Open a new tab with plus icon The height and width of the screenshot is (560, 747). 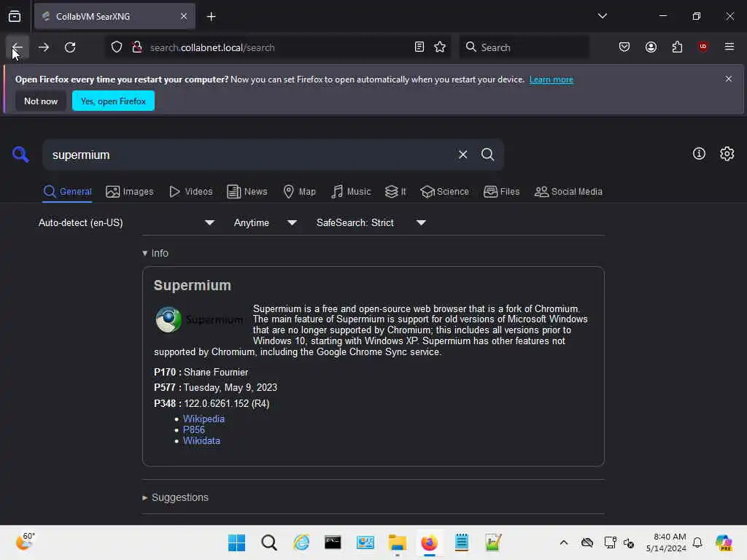pos(211,17)
